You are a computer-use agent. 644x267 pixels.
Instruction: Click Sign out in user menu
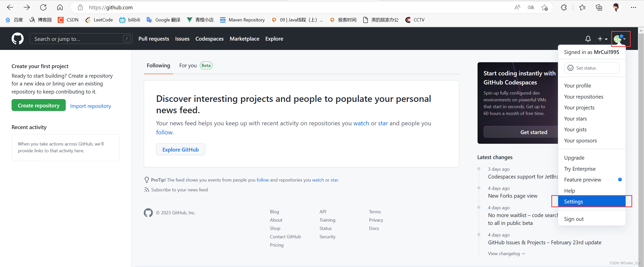pos(592,219)
